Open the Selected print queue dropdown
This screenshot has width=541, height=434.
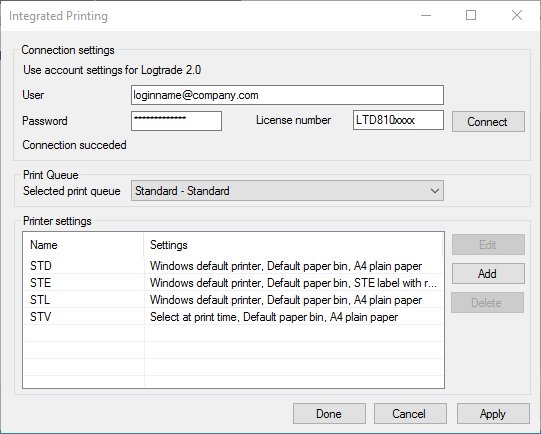[x=287, y=190]
